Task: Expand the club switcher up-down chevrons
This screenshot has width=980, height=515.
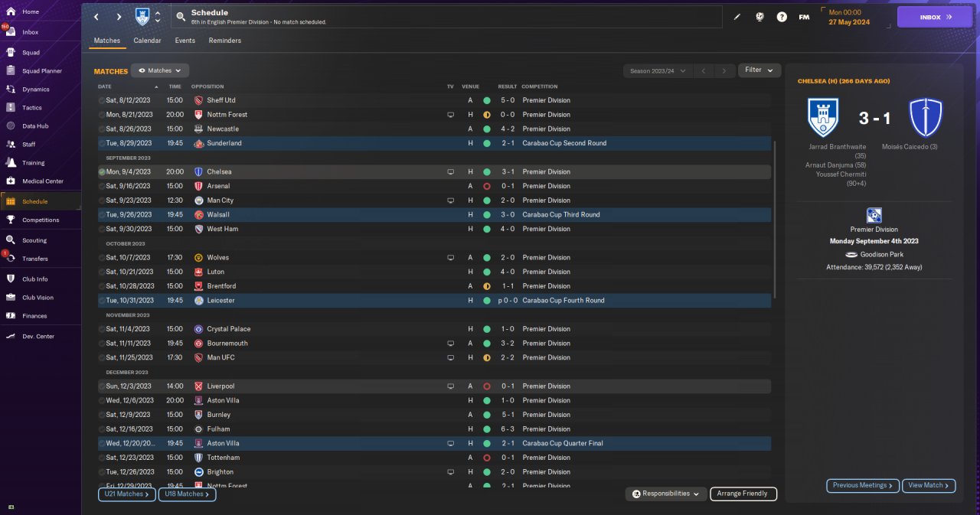Action: 158,17
